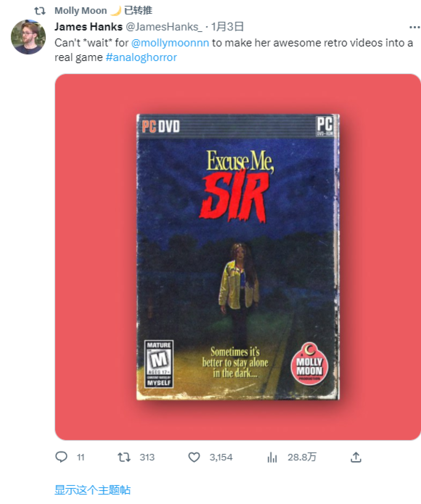Click the 3,154 likes count

point(221,457)
